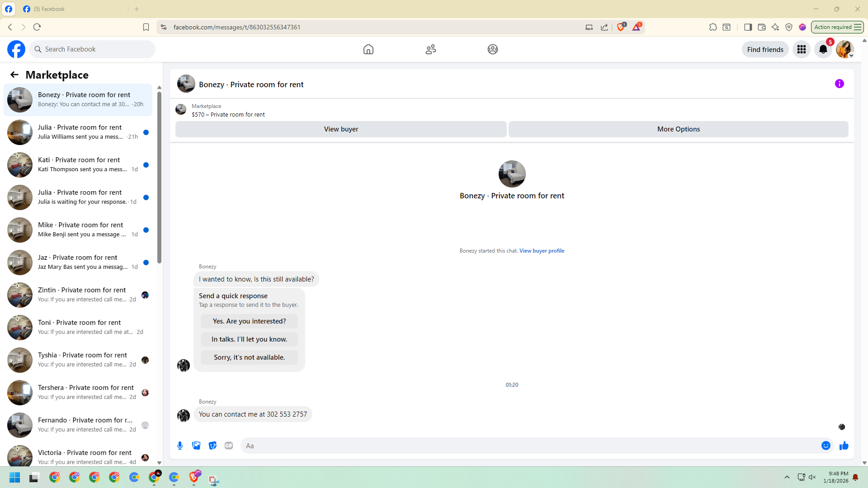Screen dimensions: 868x488
Task: Go back using the Marketplace arrow
Action: [14, 75]
